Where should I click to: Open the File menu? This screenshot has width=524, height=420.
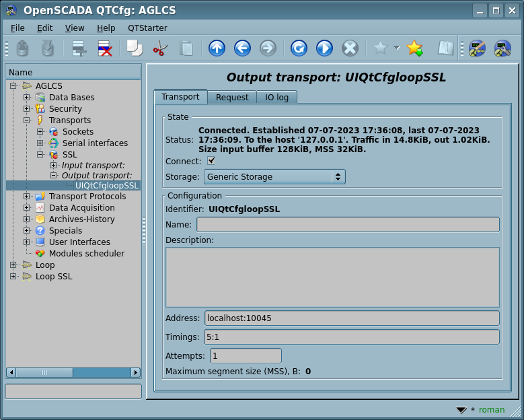(x=17, y=28)
